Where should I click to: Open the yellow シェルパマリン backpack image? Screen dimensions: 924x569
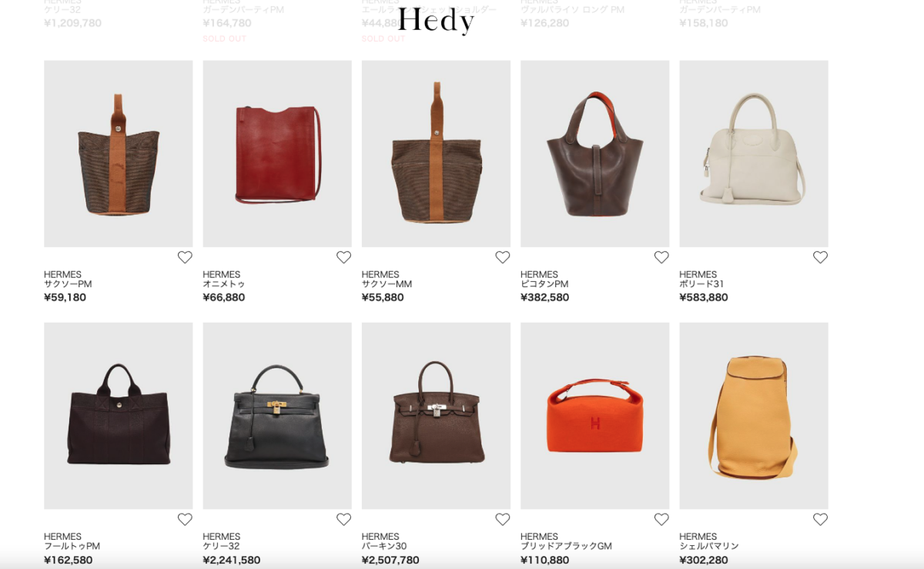point(754,416)
